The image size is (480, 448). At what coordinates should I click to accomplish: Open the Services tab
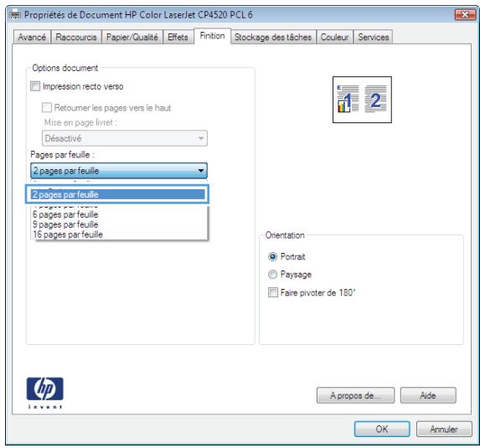point(373,37)
